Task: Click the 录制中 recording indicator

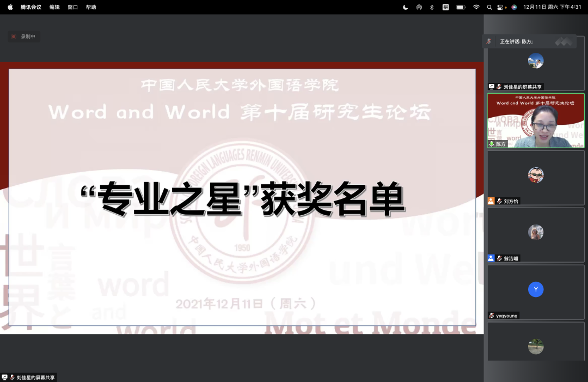Action: click(x=24, y=37)
